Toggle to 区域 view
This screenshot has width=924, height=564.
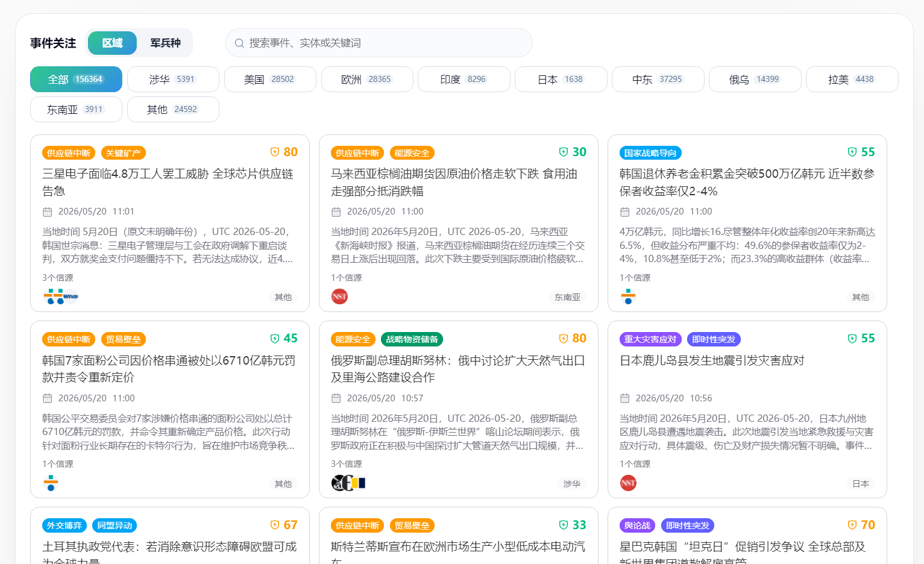112,43
